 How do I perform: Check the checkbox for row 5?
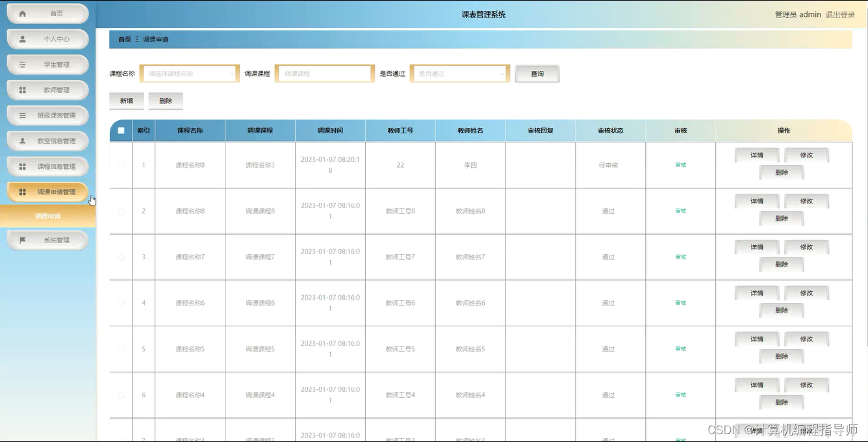tap(121, 349)
